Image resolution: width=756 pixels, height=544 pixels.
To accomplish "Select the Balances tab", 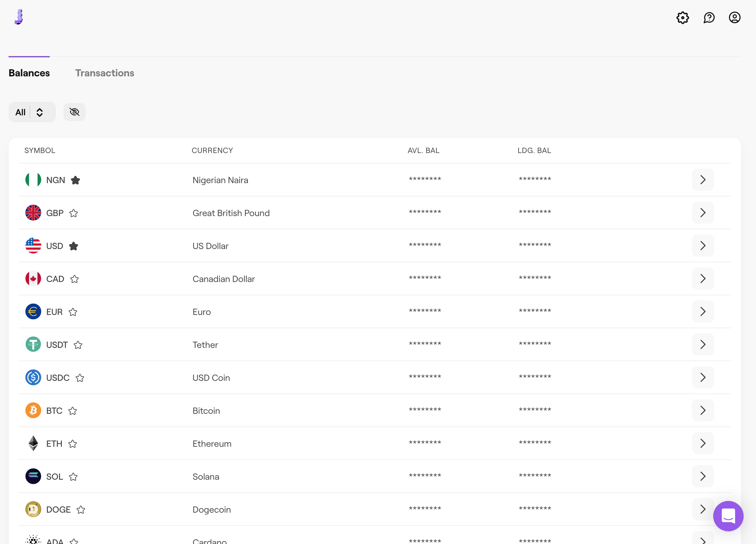I will tap(29, 73).
